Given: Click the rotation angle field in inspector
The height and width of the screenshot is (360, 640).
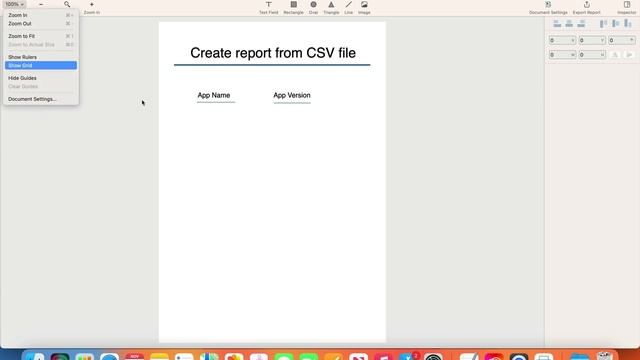Looking at the screenshot, I should tap(622, 40).
